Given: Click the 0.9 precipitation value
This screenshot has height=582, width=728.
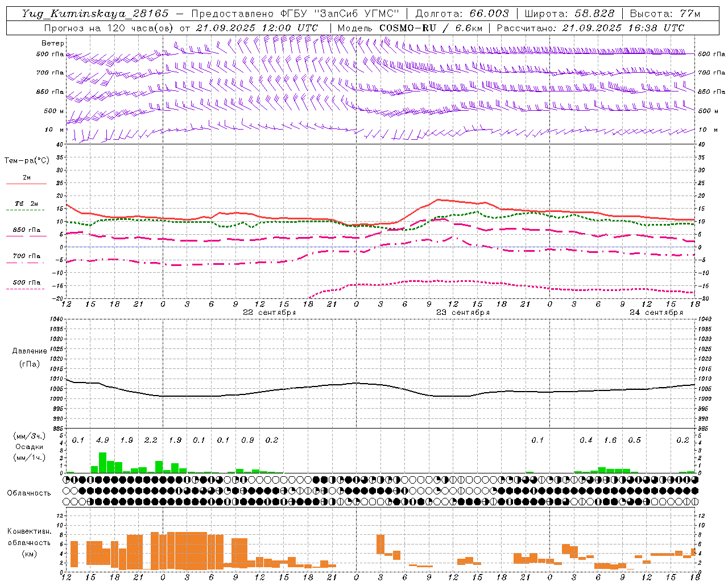Looking at the screenshot, I should coord(247,440).
